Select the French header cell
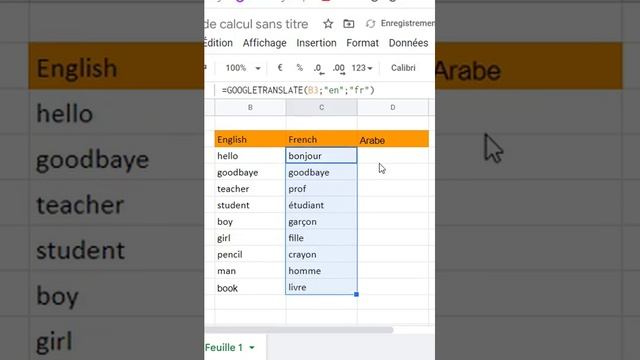This screenshot has width=640, height=360. coord(322,139)
